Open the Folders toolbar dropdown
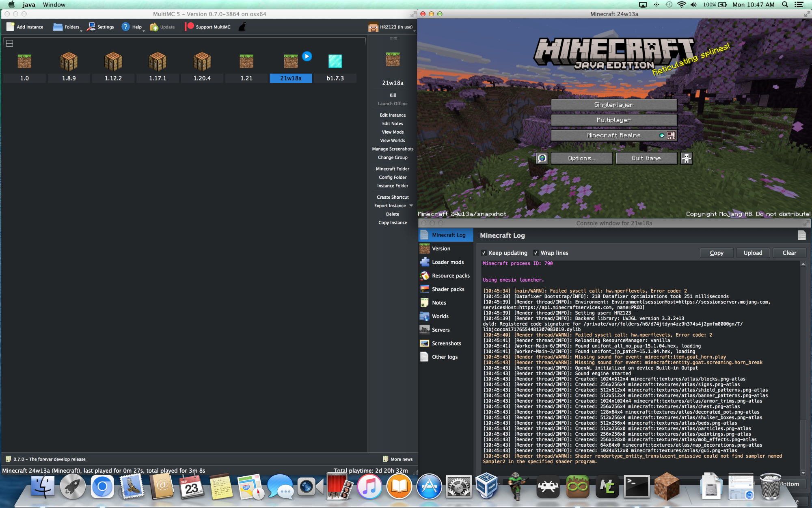Viewport: 812px width, 508px height. click(x=67, y=27)
